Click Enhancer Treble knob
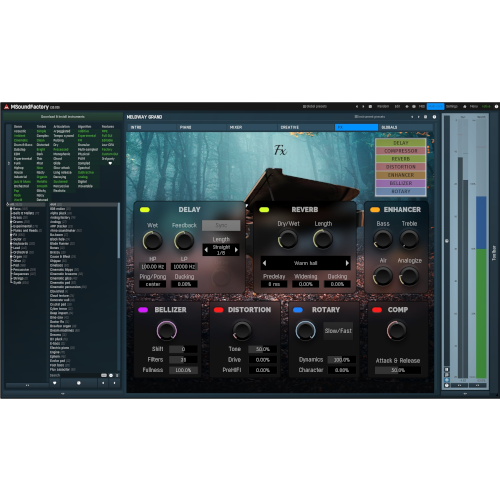500x500 pixels. point(409,239)
